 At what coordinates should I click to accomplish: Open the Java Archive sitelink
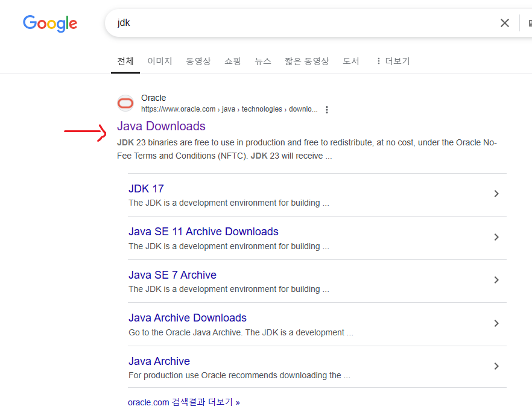[x=159, y=361]
